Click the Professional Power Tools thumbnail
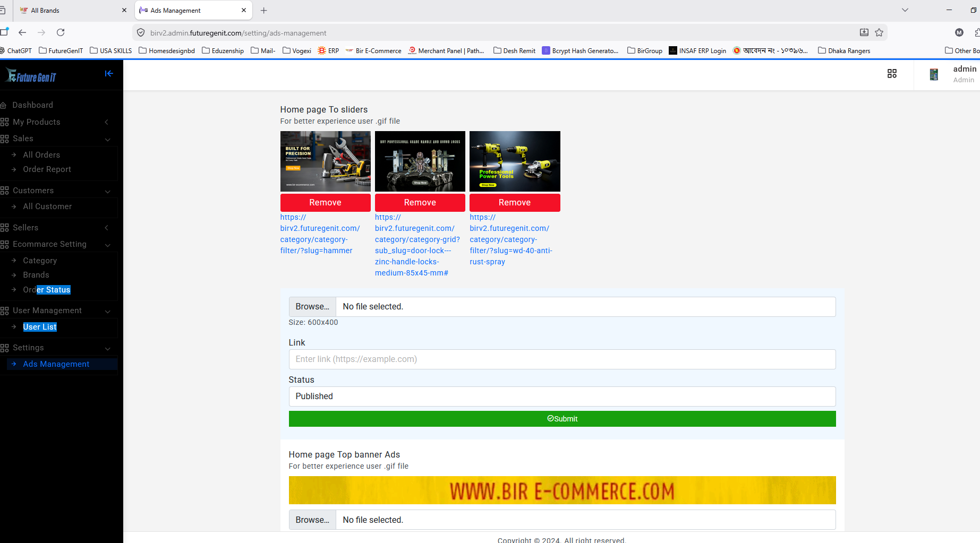 click(515, 161)
